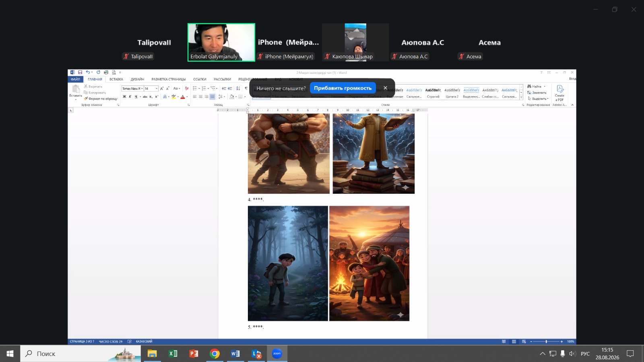
Task: Toggle underline (Ч) formatting
Action: tap(136, 97)
